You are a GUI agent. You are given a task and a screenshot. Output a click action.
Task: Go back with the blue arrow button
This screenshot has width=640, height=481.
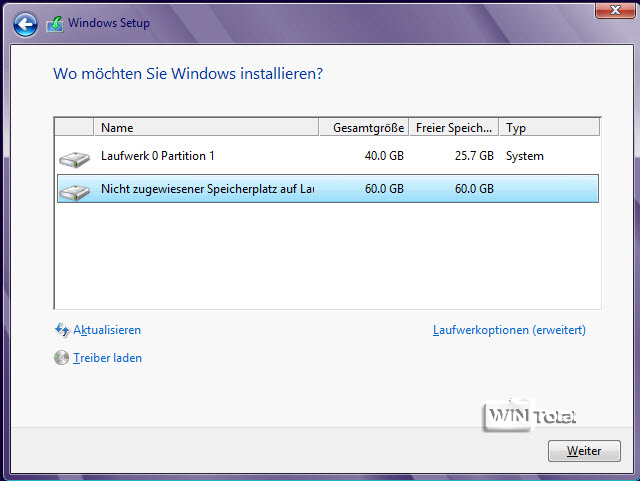[x=25, y=24]
